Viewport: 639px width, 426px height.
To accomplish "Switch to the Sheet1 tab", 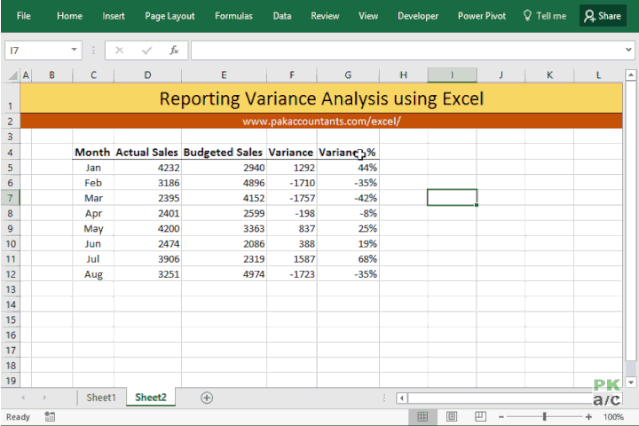I will pyautogui.click(x=101, y=397).
